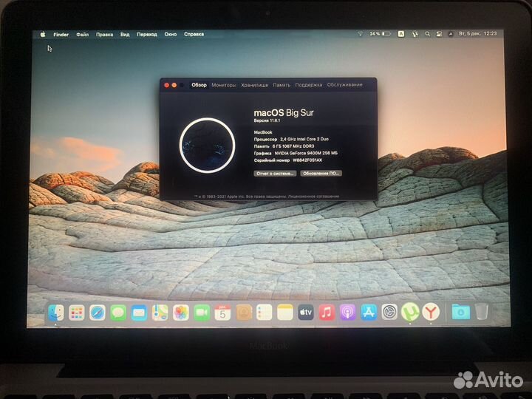532x399 pixels.
Task: Select the Обзор tab
Action: [199, 85]
